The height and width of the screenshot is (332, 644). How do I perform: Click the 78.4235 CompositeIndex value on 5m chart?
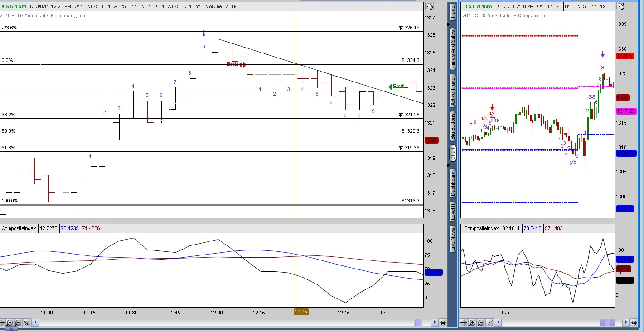(x=69, y=229)
